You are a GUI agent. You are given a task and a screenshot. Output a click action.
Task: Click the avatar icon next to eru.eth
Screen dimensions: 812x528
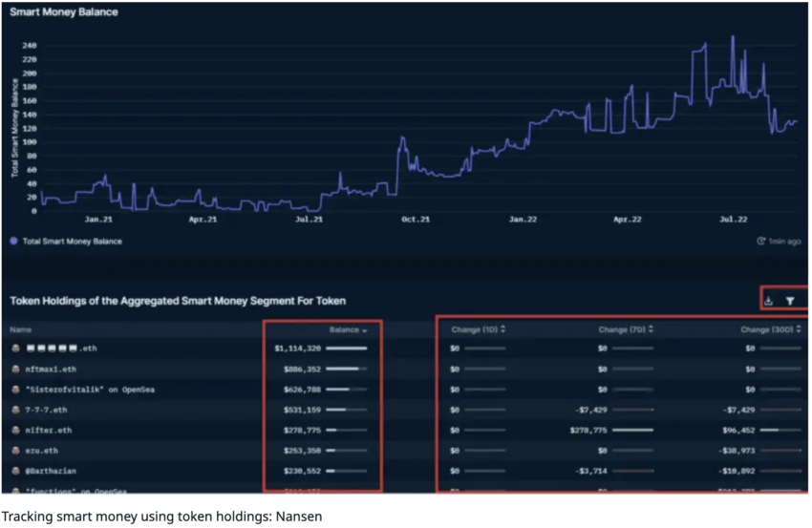(15, 451)
